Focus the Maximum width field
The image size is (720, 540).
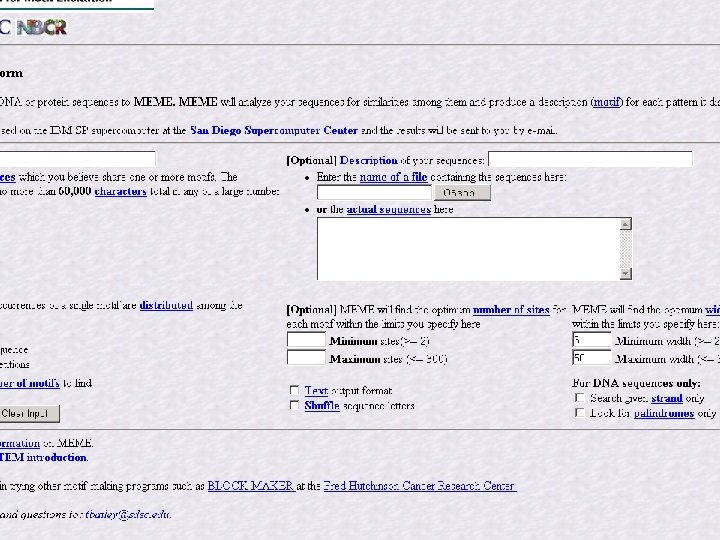592,358
